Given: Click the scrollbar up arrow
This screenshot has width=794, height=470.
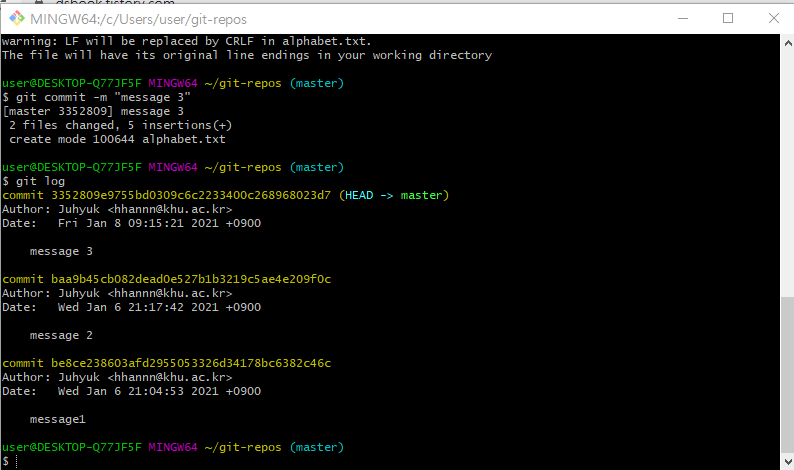Looking at the screenshot, I should point(787,44).
